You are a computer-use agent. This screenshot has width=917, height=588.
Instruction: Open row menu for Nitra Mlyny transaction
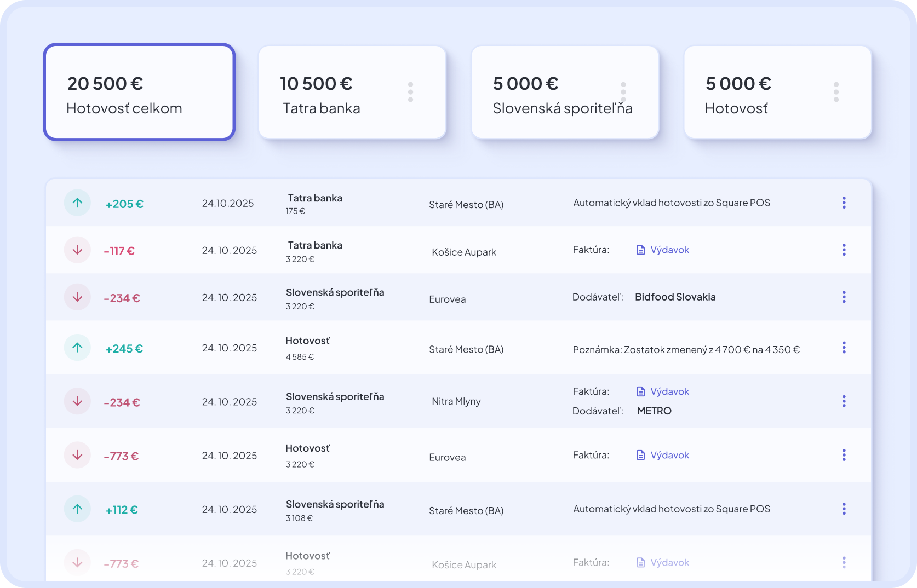(844, 401)
